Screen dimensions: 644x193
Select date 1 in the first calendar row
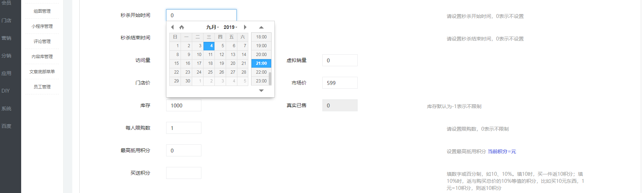click(x=175, y=46)
